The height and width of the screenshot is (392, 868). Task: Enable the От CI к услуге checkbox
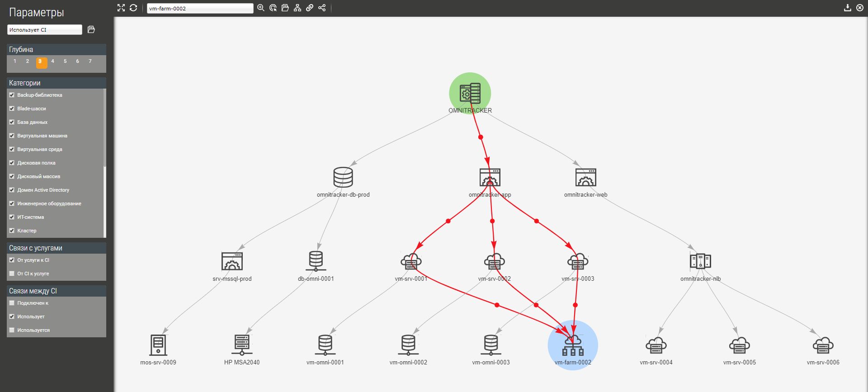[12, 274]
